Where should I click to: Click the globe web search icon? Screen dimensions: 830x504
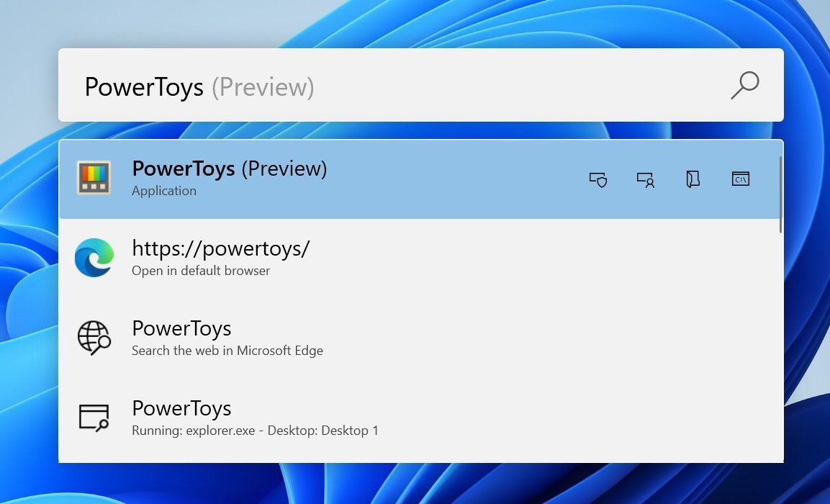tap(94, 338)
